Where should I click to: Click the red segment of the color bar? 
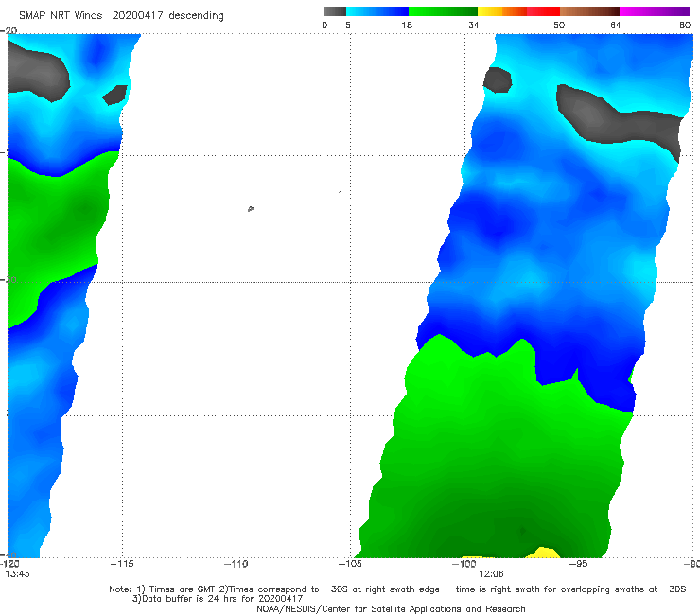pos(543,11)
